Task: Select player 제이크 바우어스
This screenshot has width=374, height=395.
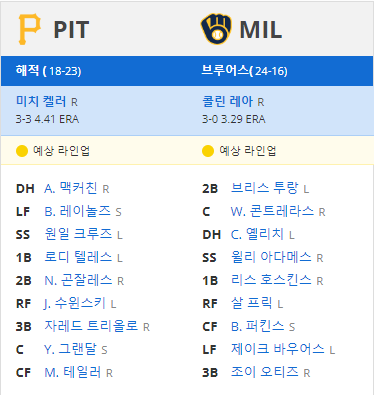Action: click(x=277, y=349)
